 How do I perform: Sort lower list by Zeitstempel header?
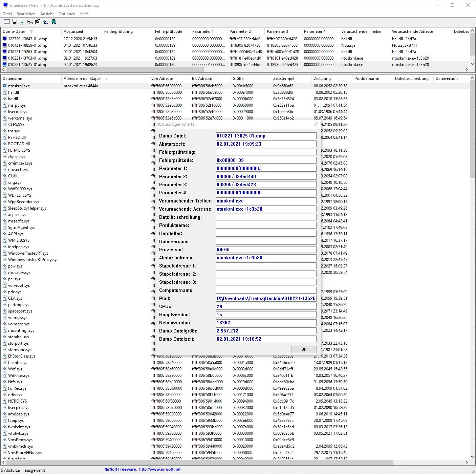[291, 78]
